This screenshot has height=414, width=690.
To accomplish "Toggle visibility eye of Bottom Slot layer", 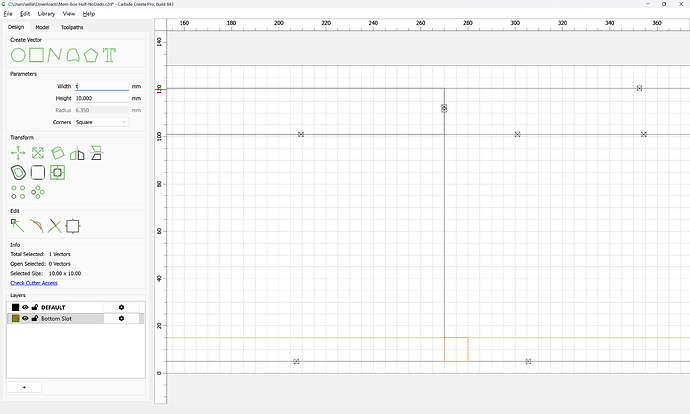I will [26, 318].
